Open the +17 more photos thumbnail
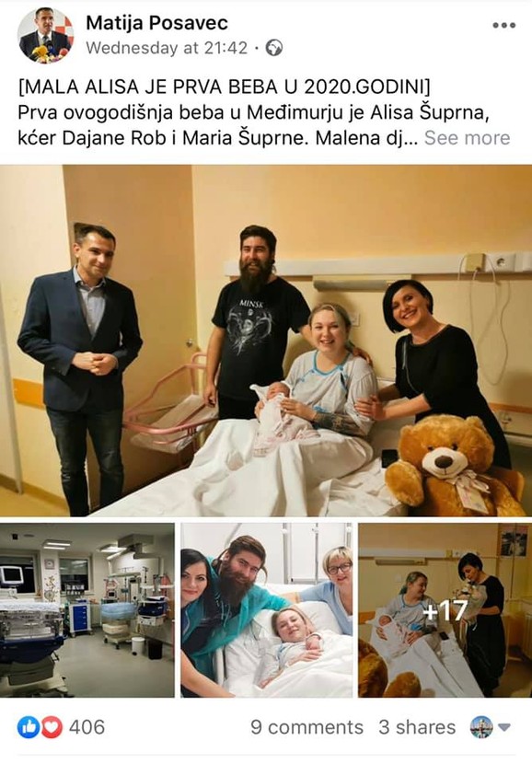 coord(445,610)
